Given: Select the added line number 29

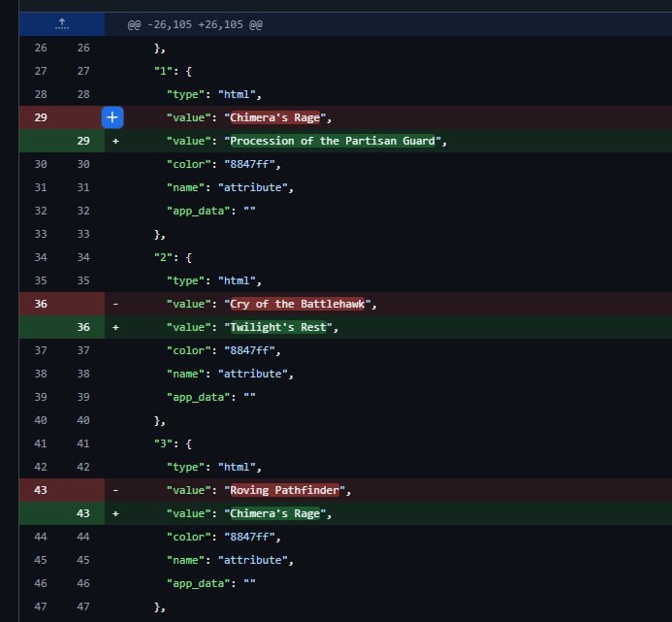Looking at the screenshot, I should tap(82, 141).
